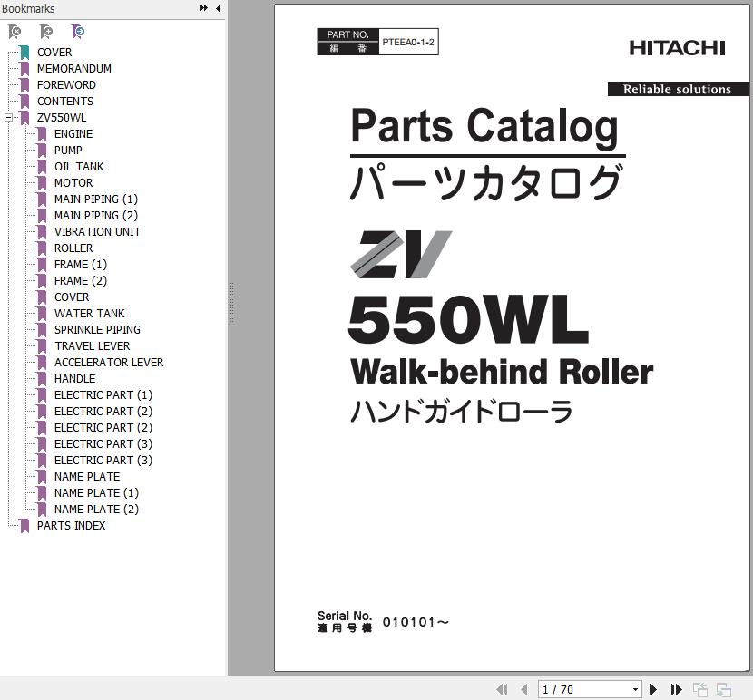Click the bookmark icon beside TRAVEL LEVER

pyautogui.click(x=43, y=346)
